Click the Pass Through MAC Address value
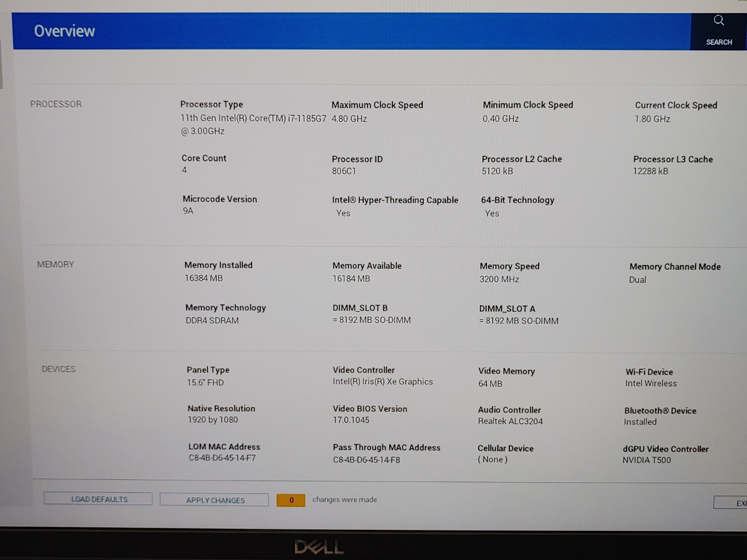747x560 pixels. 366,460
